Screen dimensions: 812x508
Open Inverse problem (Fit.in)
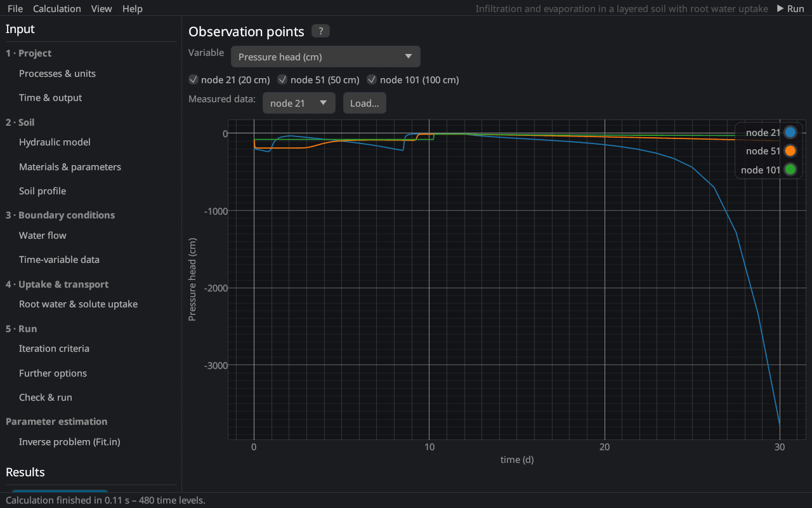pyautogui.click(x=70, y=442)
